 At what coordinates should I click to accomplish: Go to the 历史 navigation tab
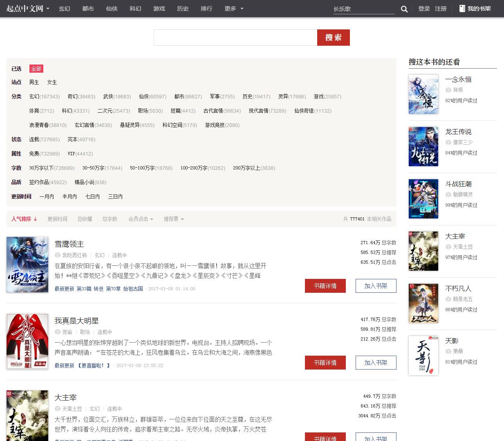click(183, 9)
